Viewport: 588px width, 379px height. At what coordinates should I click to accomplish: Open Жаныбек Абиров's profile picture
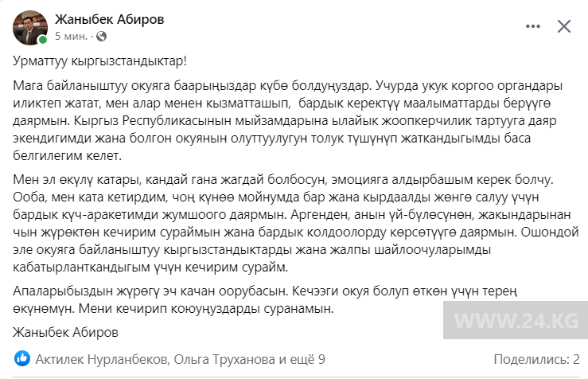coord(29,27)
